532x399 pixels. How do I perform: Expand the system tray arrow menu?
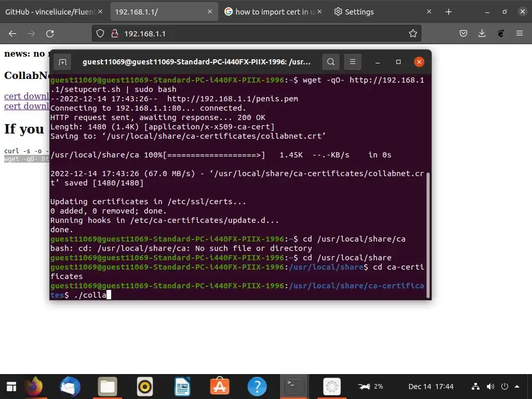[517, 387]
